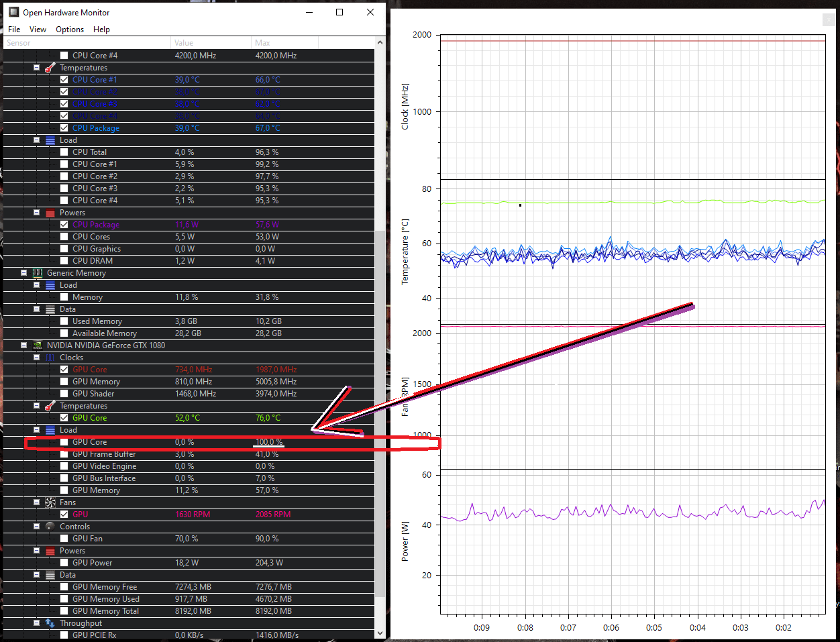Viewport: 840px width, 642px height.
Task: Click the scroll down arrow of the sensor list
Action: (380, 633)
